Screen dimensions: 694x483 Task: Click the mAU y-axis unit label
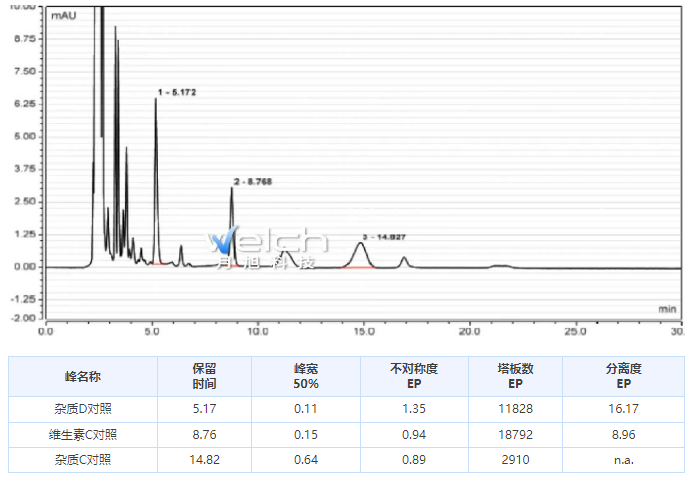click(65, 17)
